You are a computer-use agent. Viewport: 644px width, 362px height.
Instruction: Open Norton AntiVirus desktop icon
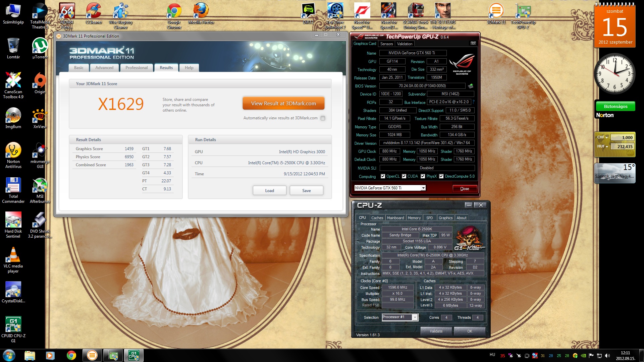(13, 155)
